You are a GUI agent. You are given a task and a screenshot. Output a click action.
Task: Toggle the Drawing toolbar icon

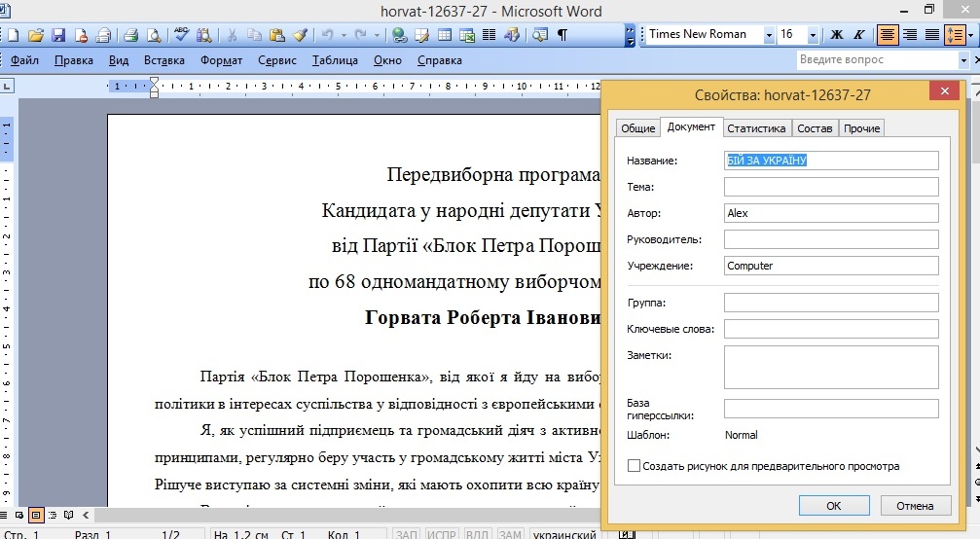(x=512, y=35)
